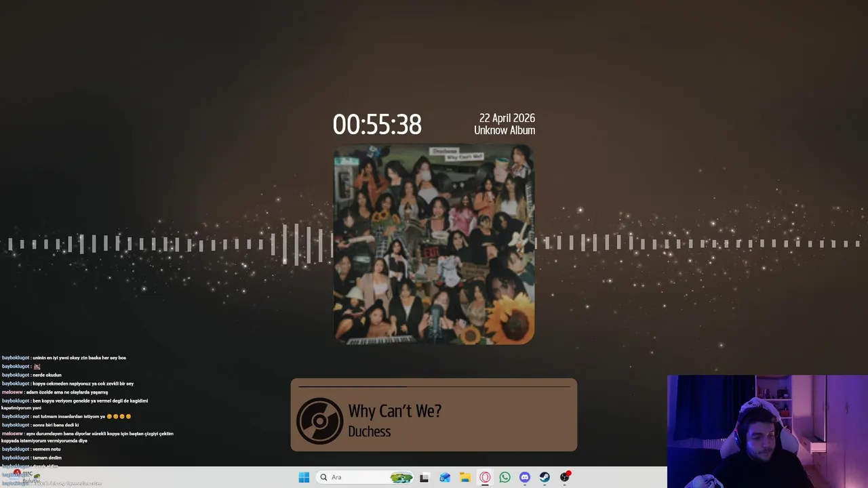Viewport: 868px width, 488px height.
Task: Switch to the Opera browser in taskbar
Action: pos(485,477)
